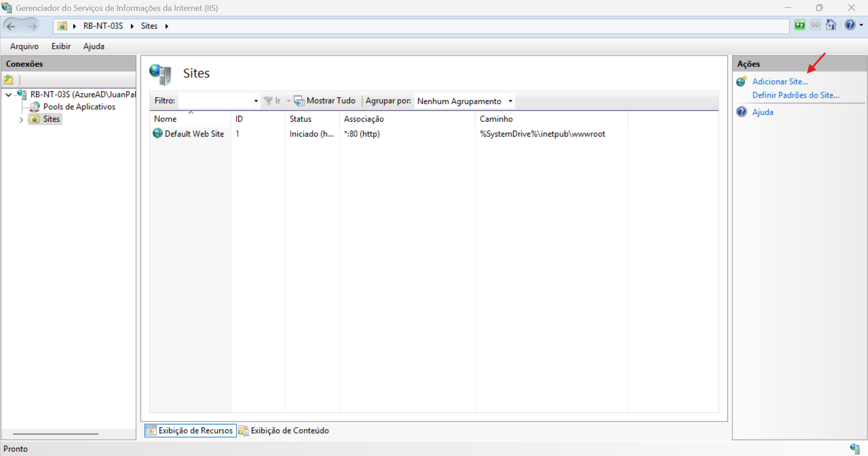The height and width of the screenshot is (456, 868).
Task: Sort by the Nome column header
Action: [x=190, y=119]
